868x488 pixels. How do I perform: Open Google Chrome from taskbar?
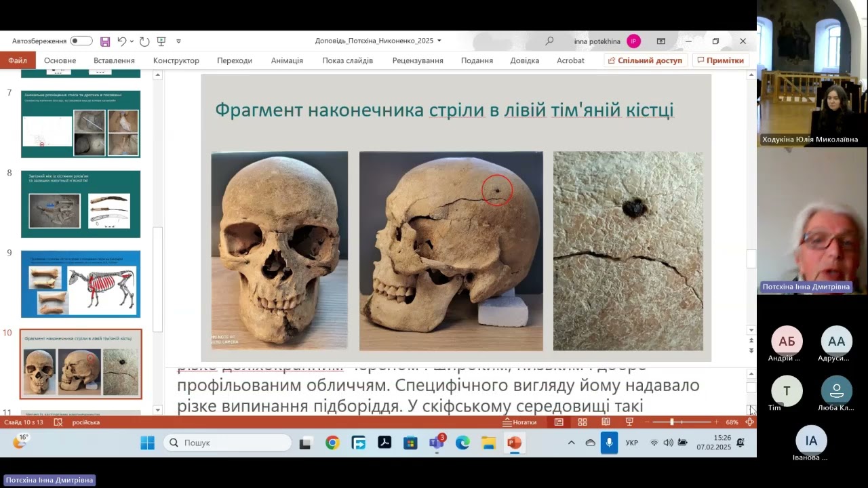332,443
